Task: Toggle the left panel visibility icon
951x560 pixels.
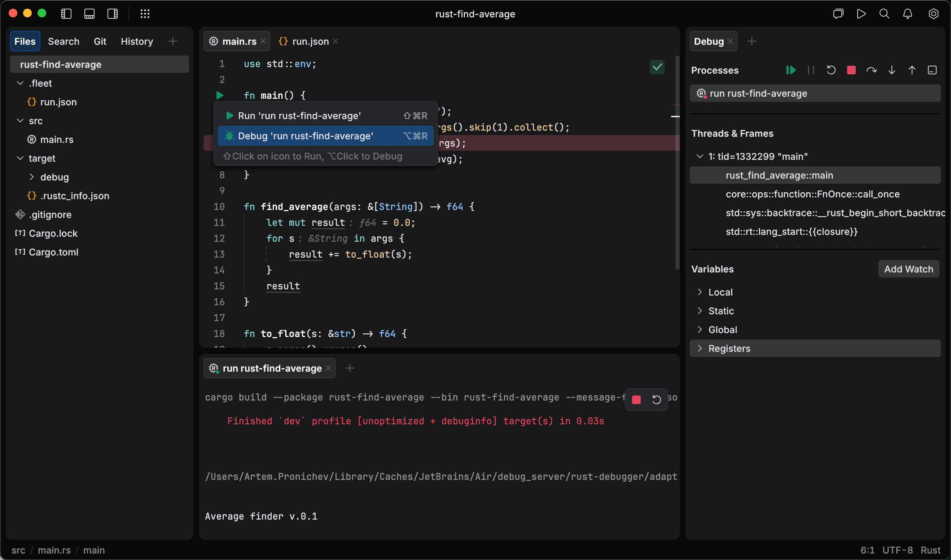Action: point(66,14)
